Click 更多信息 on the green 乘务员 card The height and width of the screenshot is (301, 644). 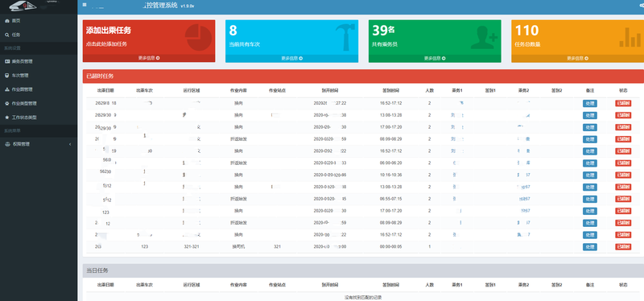[435, 58]
